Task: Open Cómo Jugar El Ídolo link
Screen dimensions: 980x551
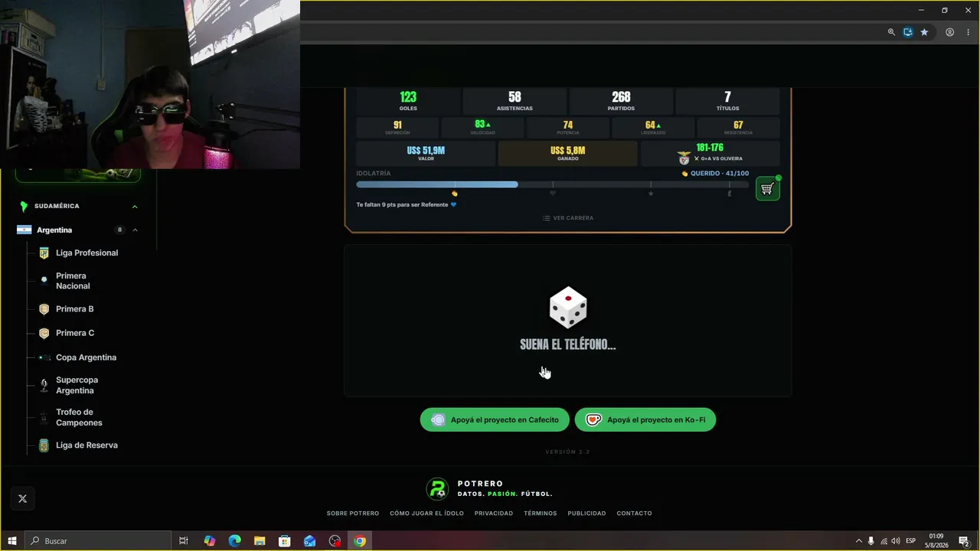Action: (x=426, y=514)
